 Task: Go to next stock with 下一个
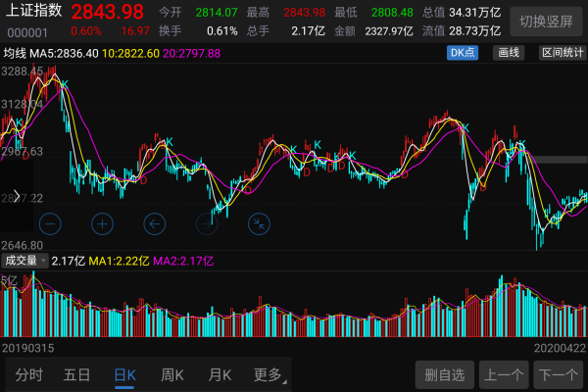tap(559, 374)
